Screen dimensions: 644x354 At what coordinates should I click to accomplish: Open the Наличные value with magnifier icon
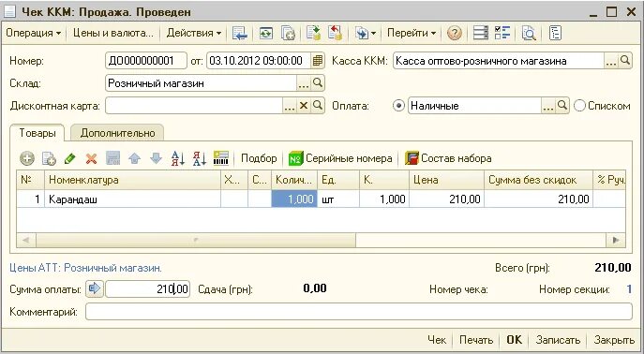[x=562, y=106]
